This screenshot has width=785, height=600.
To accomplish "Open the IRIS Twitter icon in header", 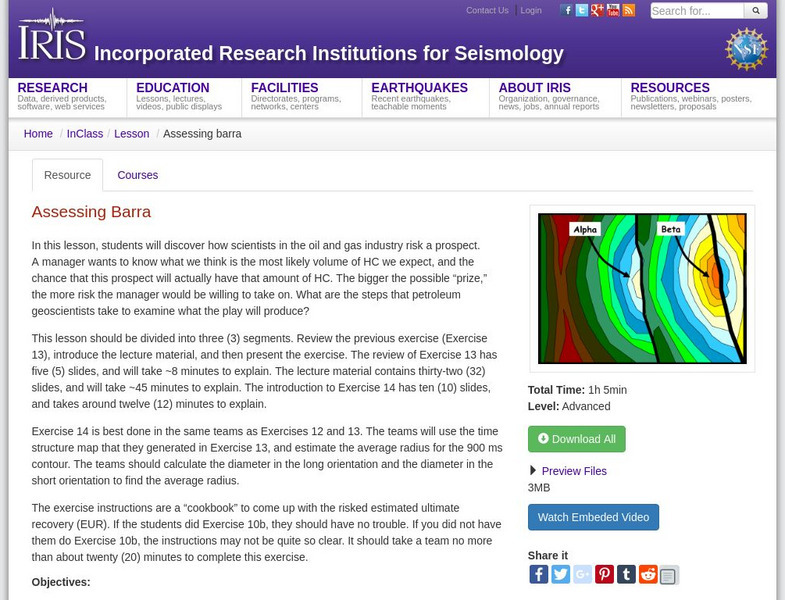I will coord(582,10).
